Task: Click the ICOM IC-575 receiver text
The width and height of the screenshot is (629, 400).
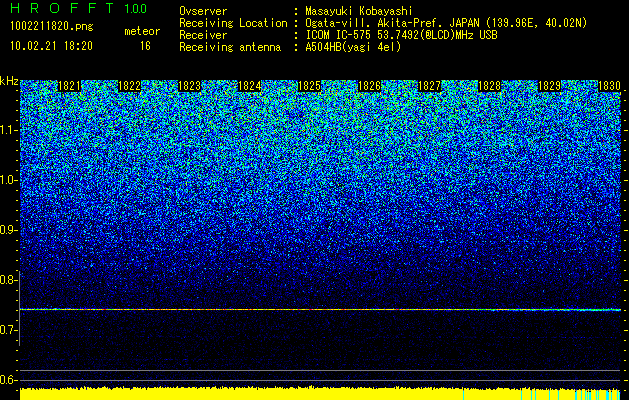Action: (401, 35)
